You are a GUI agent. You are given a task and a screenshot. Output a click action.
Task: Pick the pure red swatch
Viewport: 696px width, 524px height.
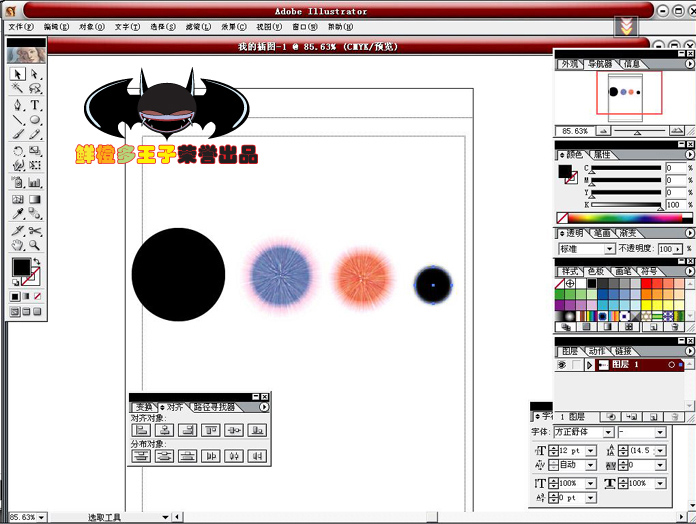click(646, 284)
